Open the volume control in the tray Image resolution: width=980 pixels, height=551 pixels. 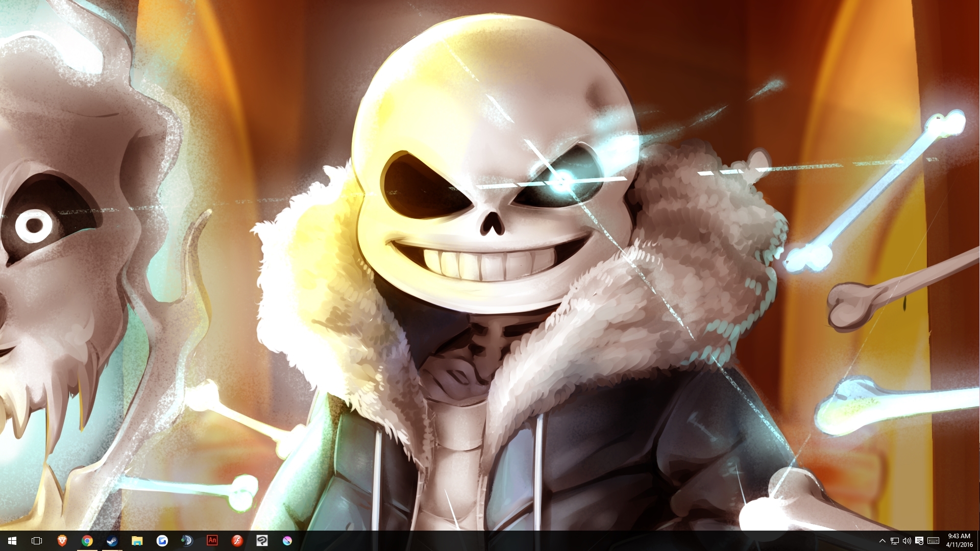coord(907,541)
